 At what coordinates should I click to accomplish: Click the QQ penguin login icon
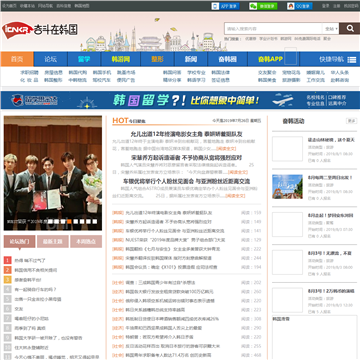(x=291, y=6)
